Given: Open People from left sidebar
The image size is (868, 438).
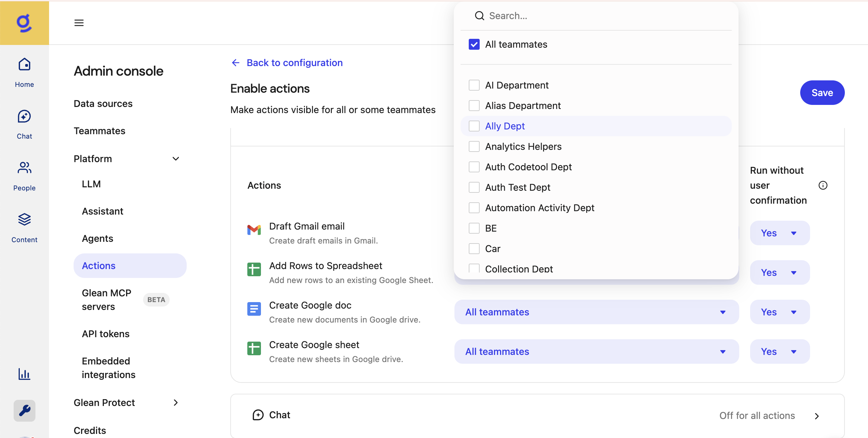Looking at the screenshot, I should click(x=24, y=176).
